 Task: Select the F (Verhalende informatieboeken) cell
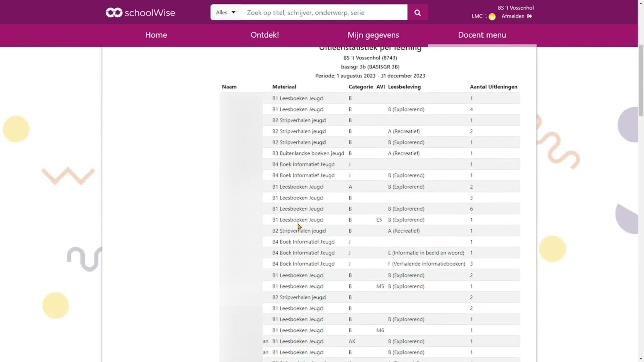pyautogui.click(x=427, y=264)
